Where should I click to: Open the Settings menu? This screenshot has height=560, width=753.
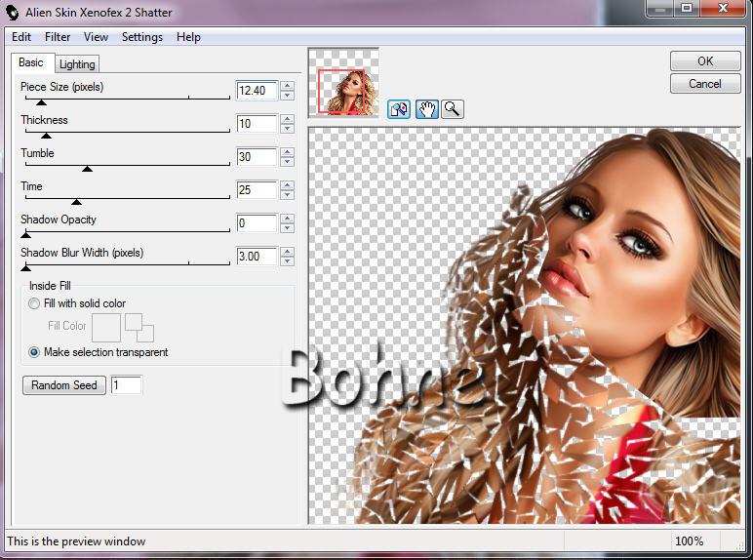tap(142, 37)
